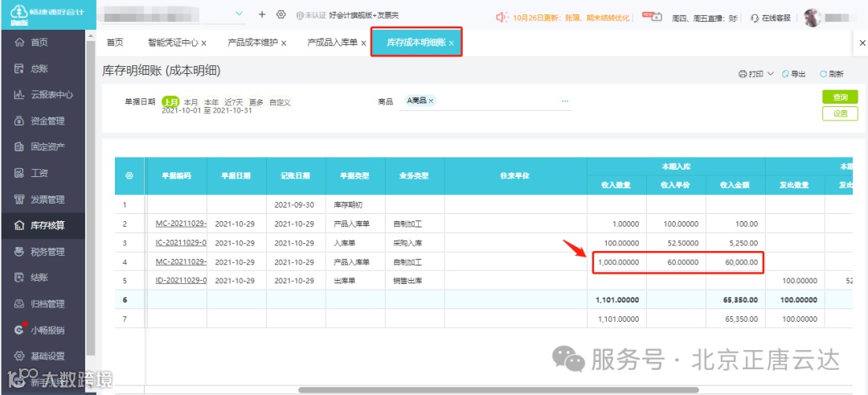The height and width of the screenshot is (395, 868).
Task: Click the 未认证 certification badge
Action: tap(311, 17)
